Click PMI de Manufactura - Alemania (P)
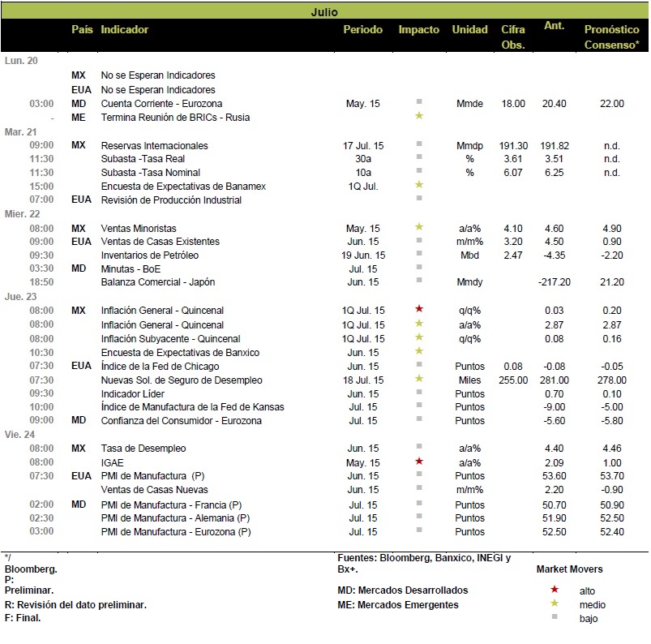This screenshot has width=651, height=644. click(x=175, y=518)
